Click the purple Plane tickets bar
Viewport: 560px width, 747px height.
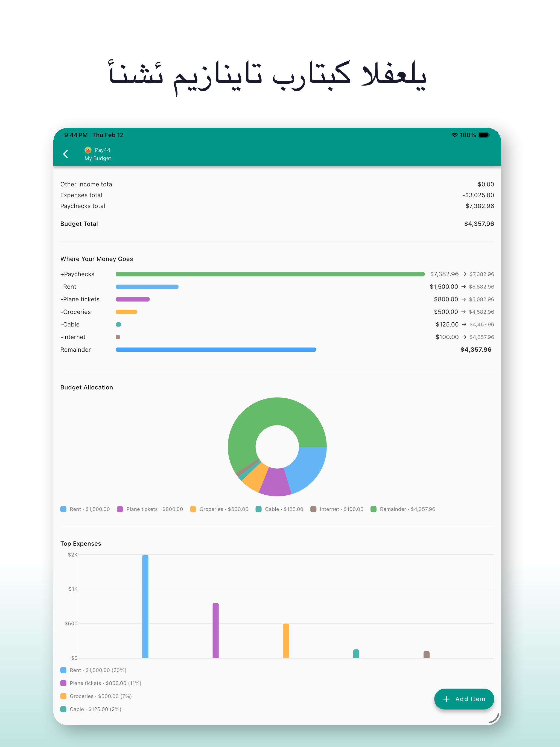click(133, 299)
